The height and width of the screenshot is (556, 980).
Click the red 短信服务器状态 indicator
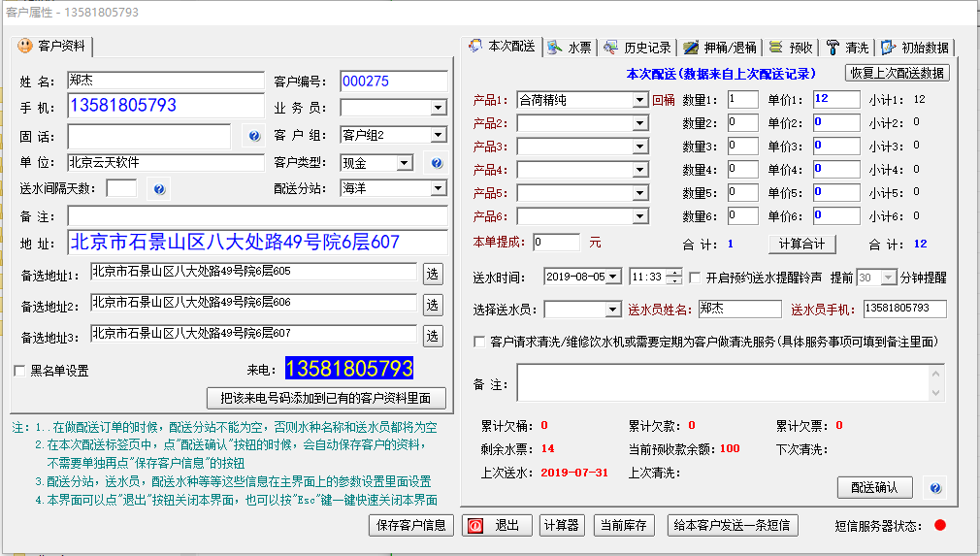point(939,526)
